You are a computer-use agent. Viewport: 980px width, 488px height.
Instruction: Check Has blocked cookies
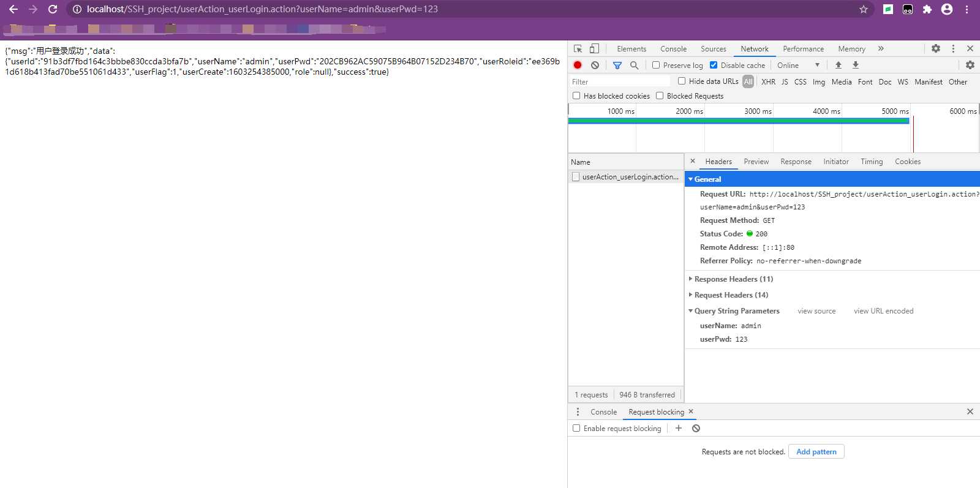tap(576, 96)
